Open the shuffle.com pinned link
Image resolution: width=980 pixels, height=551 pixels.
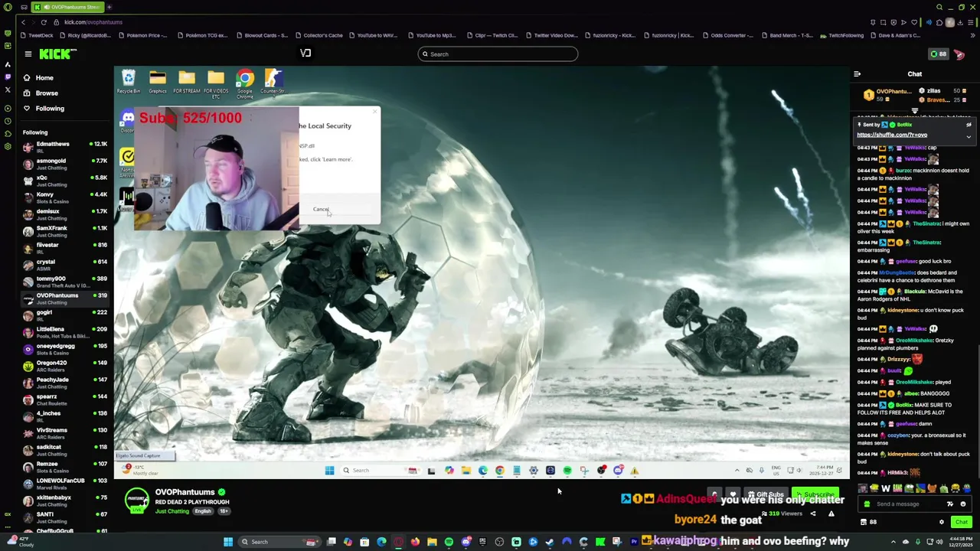click(891, 135)
